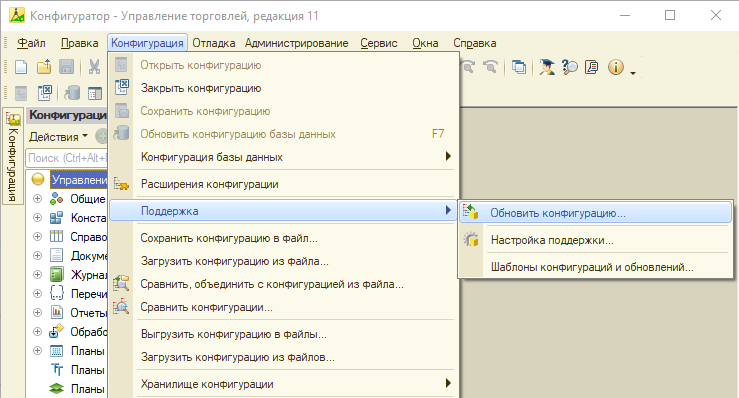Image resolution: width=739 pixels, height=398 pixels.
Task: Click the green layered Планы icon
Action: click(x=57, y=389)
